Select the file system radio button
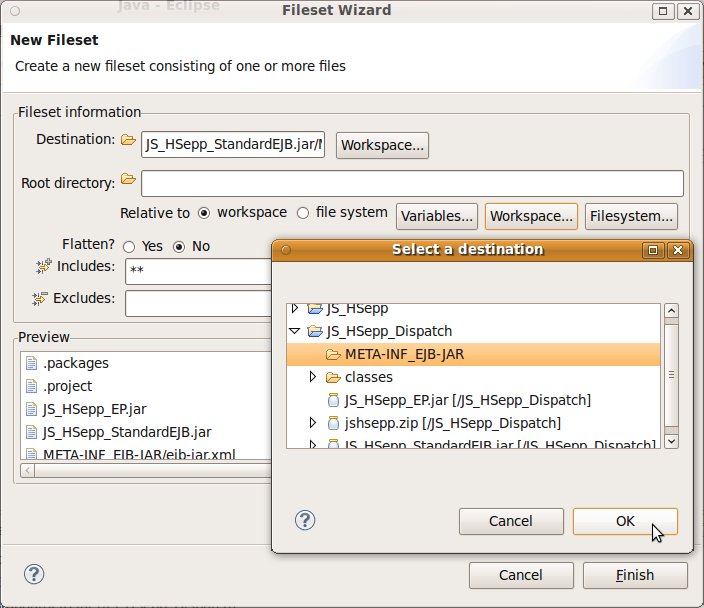This screenshot has height=608, width=704. pos(304,213)
